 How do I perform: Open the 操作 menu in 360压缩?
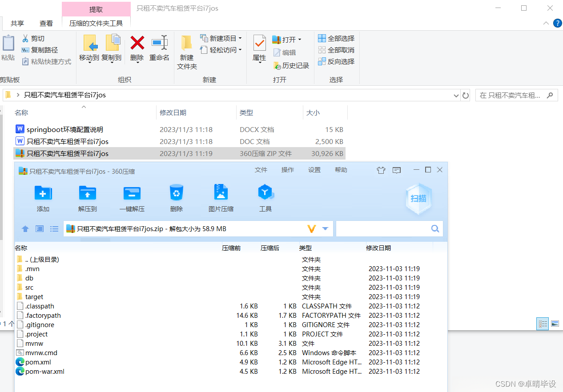[288, 170]
